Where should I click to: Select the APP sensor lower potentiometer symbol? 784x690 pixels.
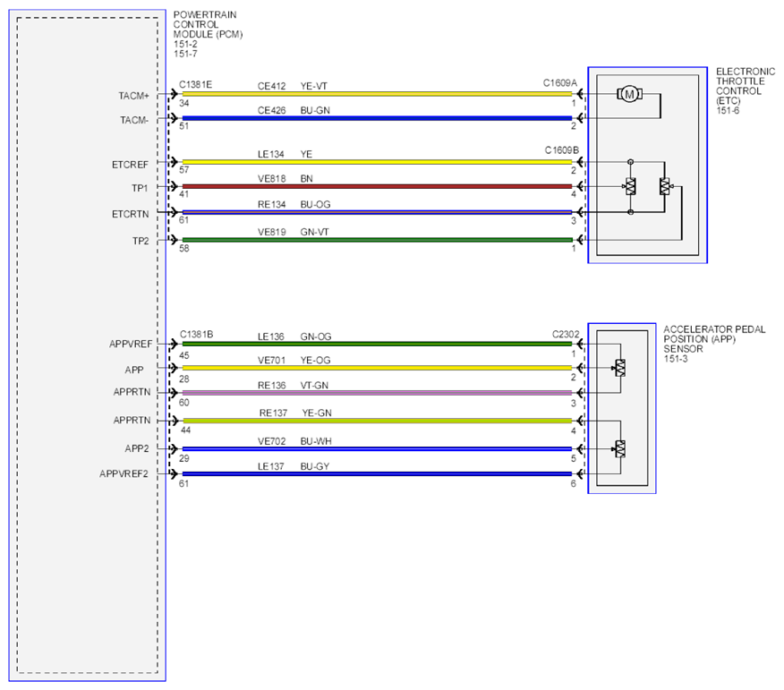620,448
